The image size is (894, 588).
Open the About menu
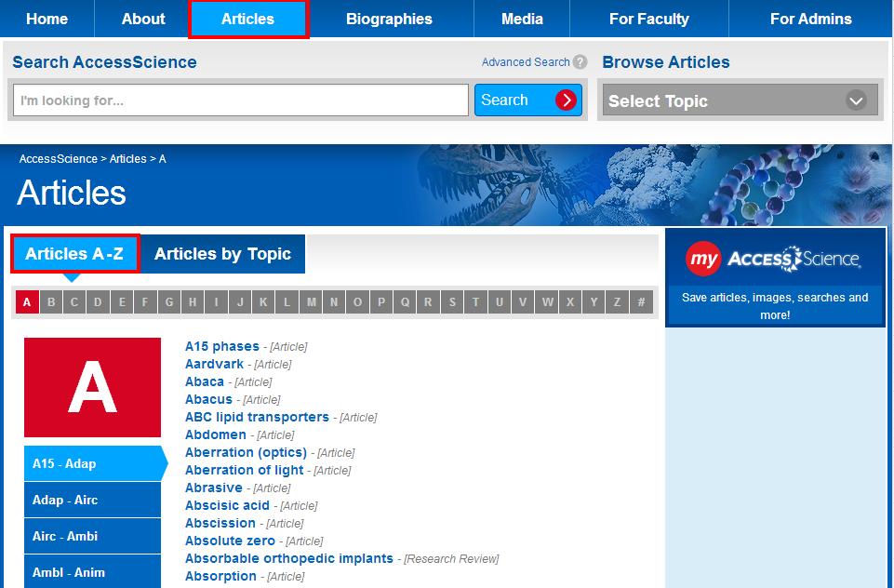pos(143,19)
